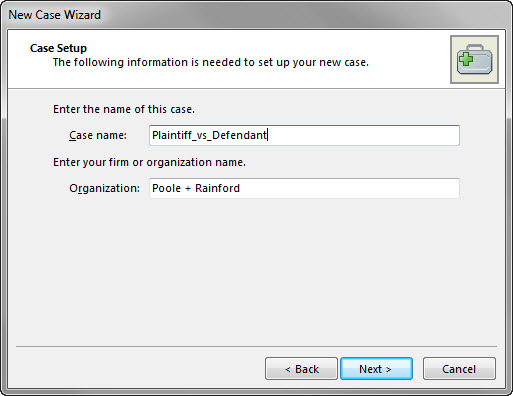The height and width of the screenshot is (396, 513).
Task: Click the plus sign between Poole and Rainford
Action: (188, 189)
